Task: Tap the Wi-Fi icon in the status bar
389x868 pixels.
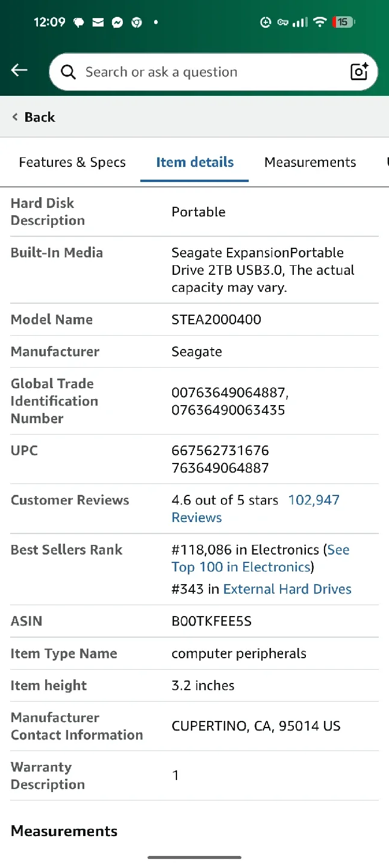Action: [x=319, y=22]
